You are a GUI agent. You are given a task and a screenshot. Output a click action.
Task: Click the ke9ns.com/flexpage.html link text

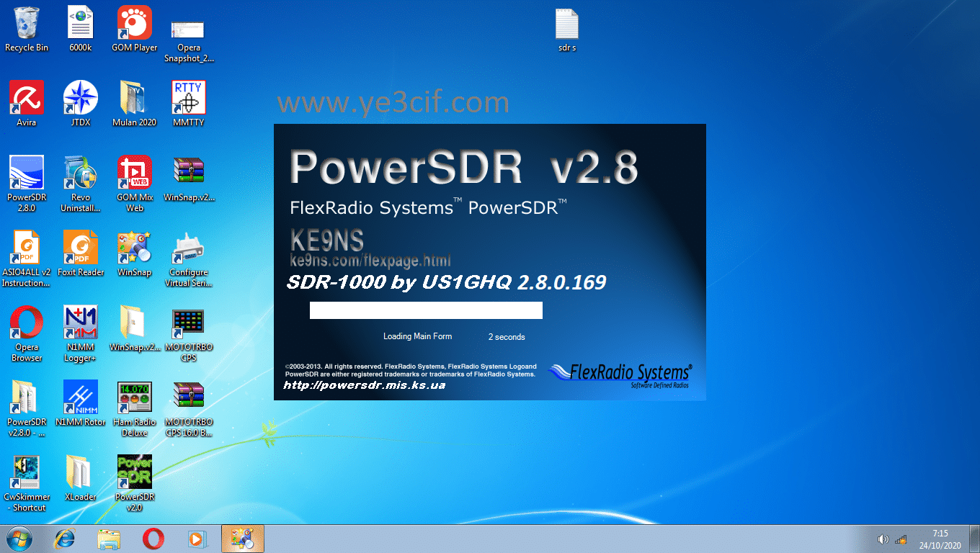pyautogui.click(x=370, y=259)
